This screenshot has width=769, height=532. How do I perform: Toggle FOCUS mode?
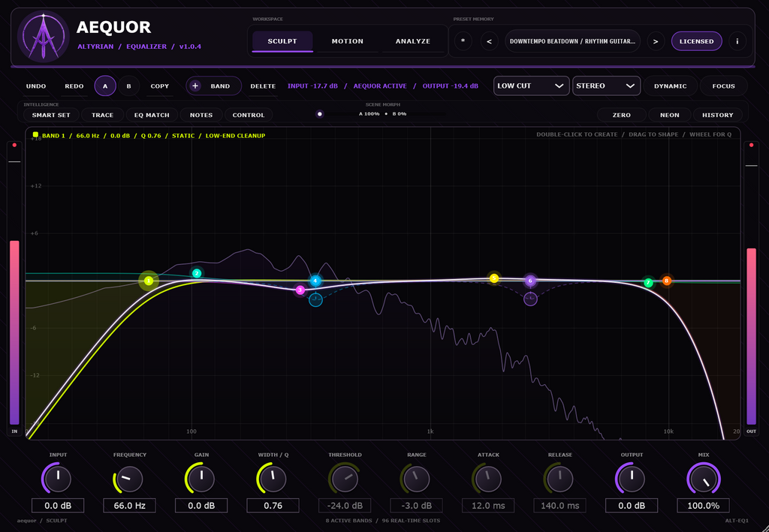[723, 86]
